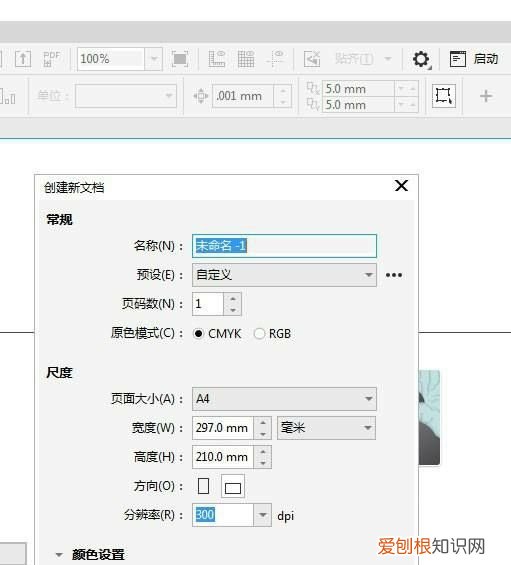This screenshot has height=565, width=511.
Task: Decrease the page count with down arrow
Action: [x=233, y=310]
